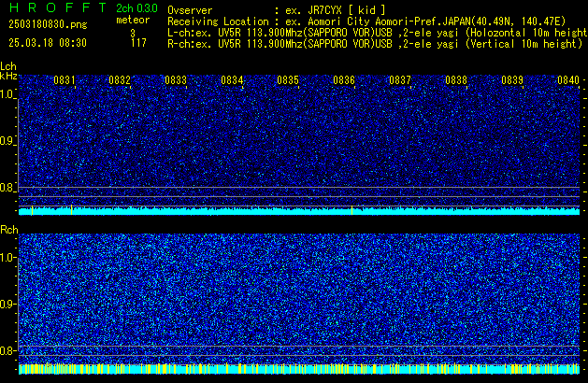Click the Rch 1.0 kHz axis label
The width and height of the screenshot is (588, 383).
tap(7, 258)
